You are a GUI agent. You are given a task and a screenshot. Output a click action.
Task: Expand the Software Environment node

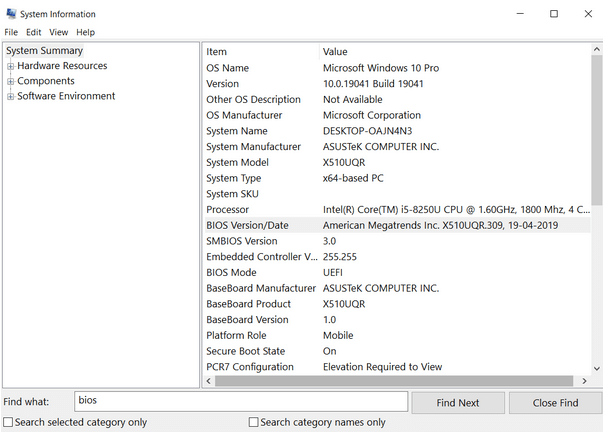pos(10,96)
